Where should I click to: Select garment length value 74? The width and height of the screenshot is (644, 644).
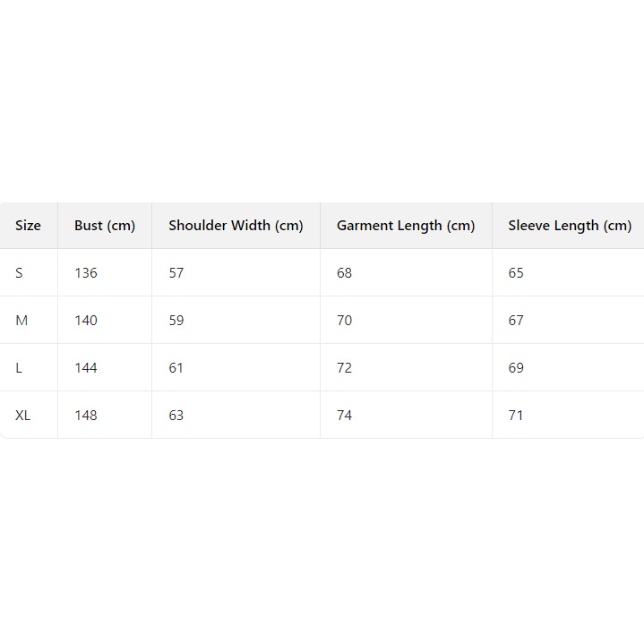tap(345, 416)
